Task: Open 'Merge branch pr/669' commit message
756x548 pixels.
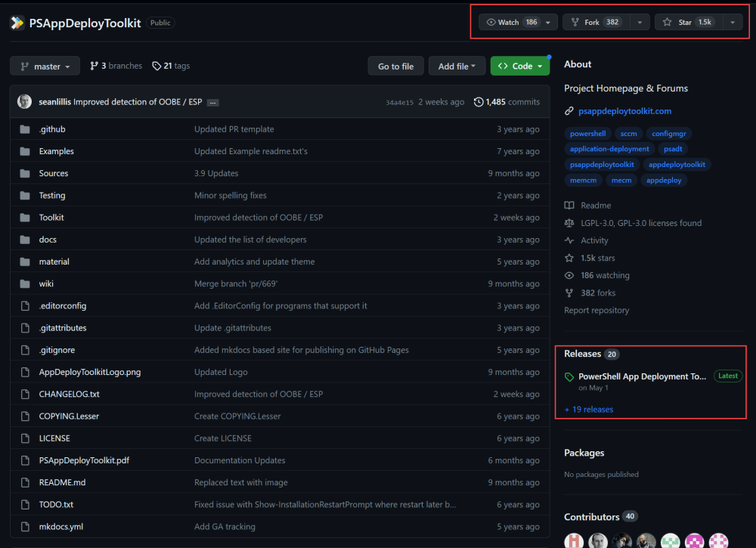Action: click(236, 284)
